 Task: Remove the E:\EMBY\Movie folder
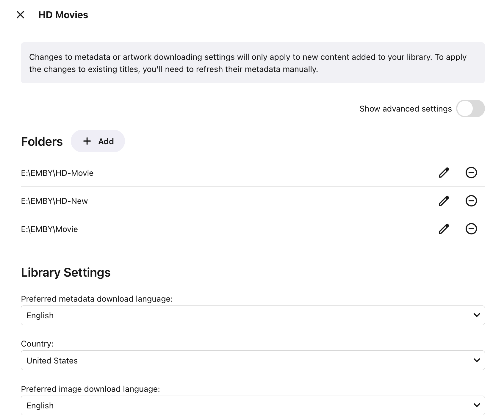click(471, 229)
